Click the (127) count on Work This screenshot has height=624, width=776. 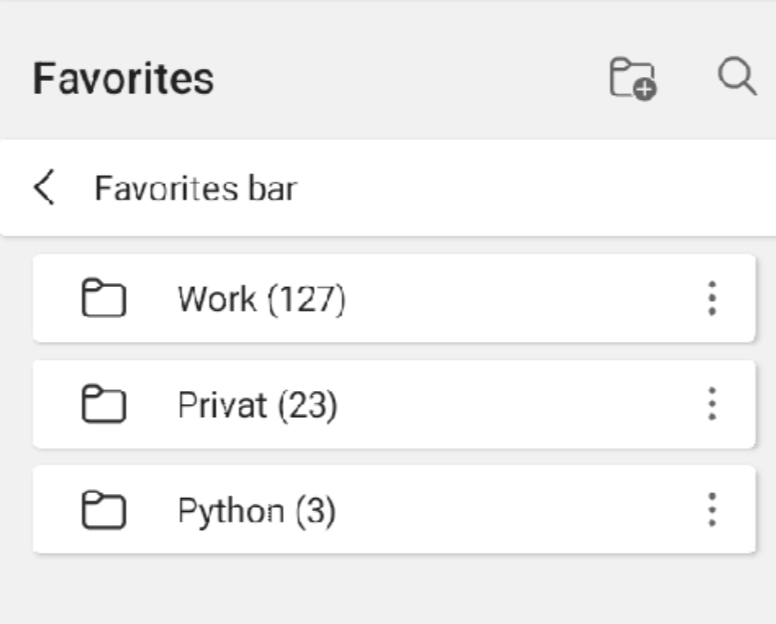(x=306, y=299)
